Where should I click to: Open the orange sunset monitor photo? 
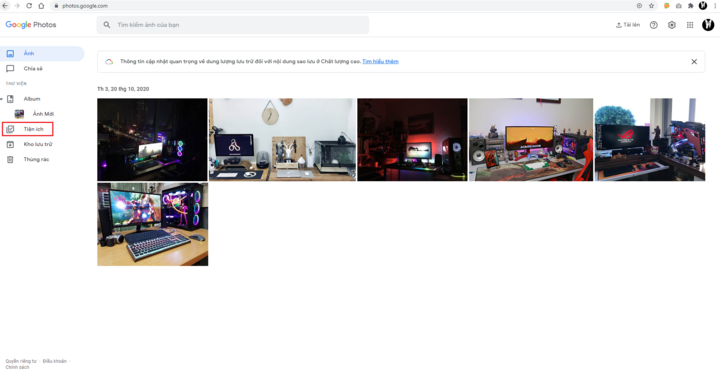point(531,140)
